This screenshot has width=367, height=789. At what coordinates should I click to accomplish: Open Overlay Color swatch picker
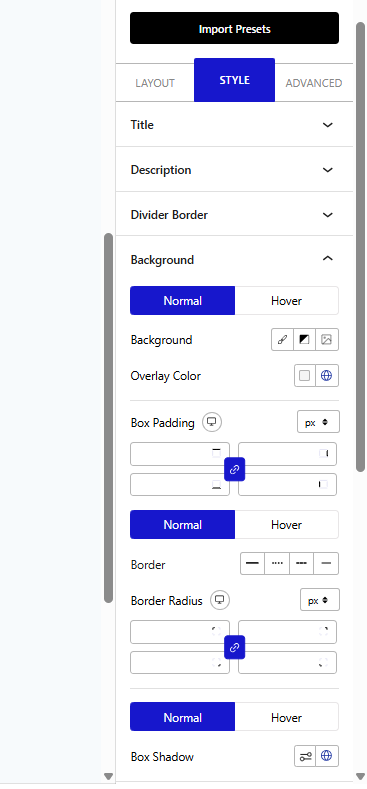click(x=305, y=375)
